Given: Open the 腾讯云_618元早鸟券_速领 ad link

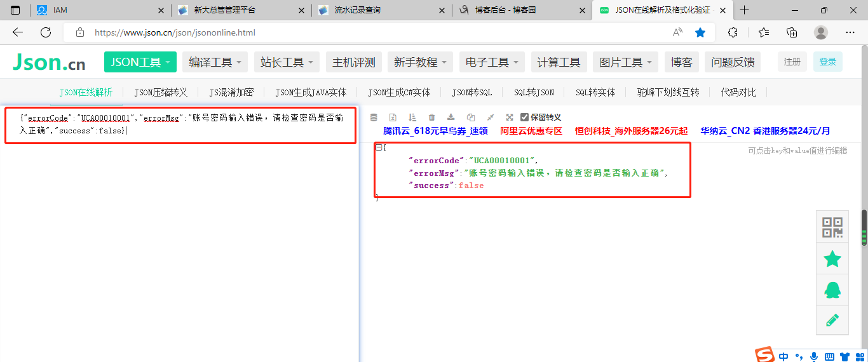Looking at the screenshot, I should [435, 131].
